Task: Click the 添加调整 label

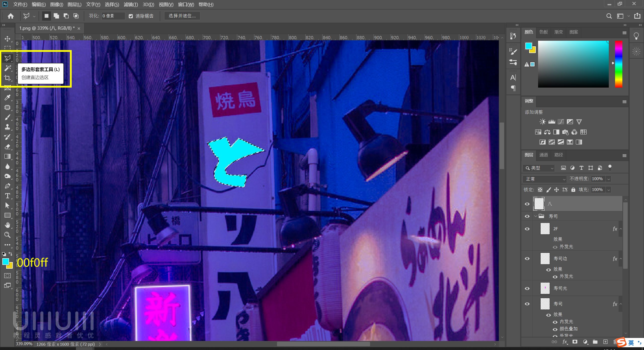Action: tap(534, 112)
